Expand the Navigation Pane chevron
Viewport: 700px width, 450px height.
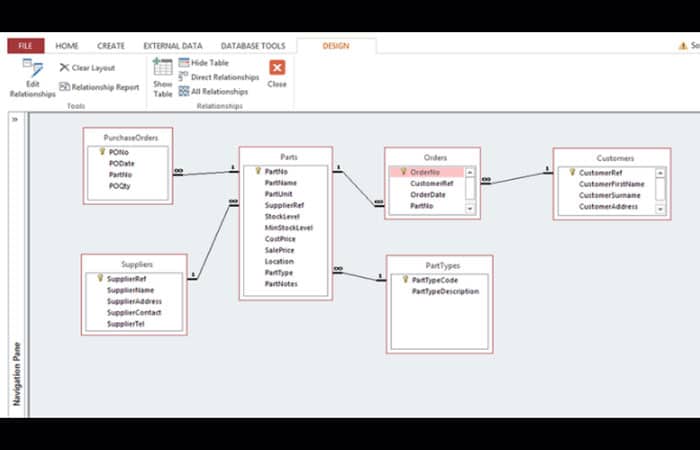(x=15, y=120)
